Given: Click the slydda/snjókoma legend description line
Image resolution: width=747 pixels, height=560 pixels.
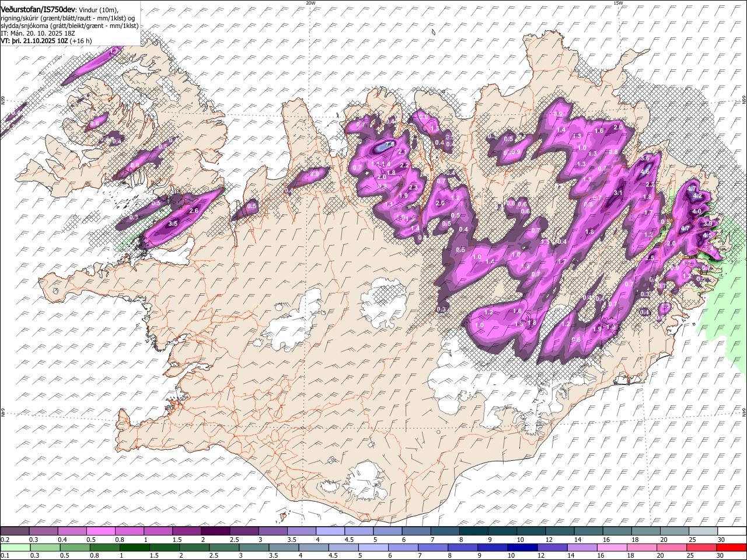Looking at the screenshot, I should coord(69,26).
